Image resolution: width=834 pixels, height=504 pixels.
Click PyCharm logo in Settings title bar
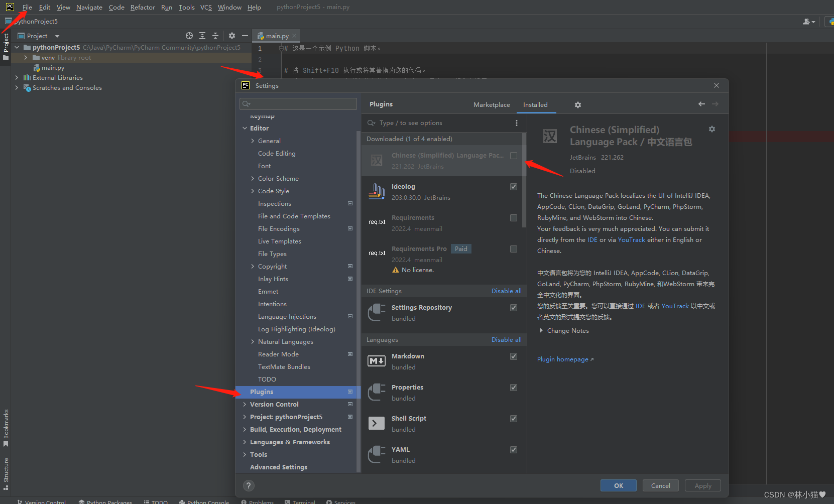click(x=246, y=85)
